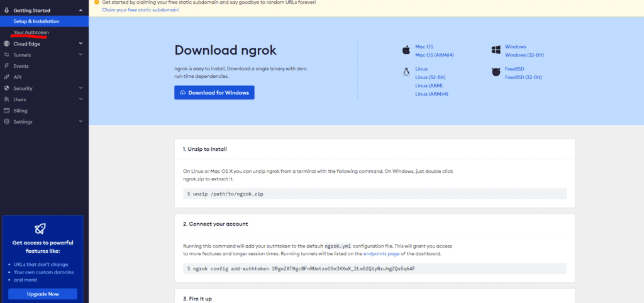This screenshot has width=644, height=303.
Task: Click the '2. Connect your account' heading
Action: pyautogui.click(x=215, y=224)
